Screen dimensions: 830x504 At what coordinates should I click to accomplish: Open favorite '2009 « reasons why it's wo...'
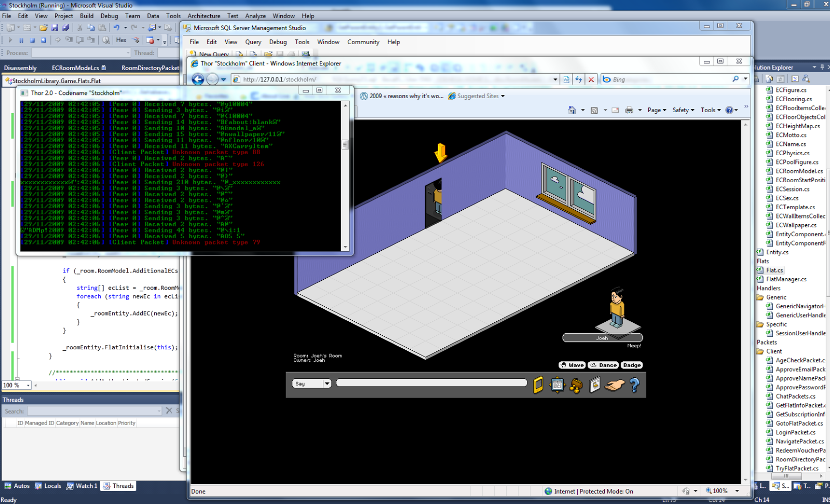402,96
